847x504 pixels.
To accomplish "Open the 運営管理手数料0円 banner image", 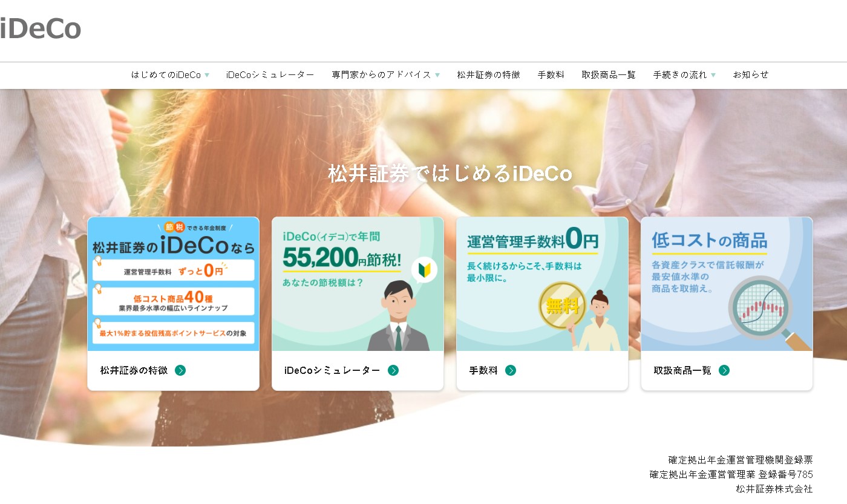I will (542, 284).
